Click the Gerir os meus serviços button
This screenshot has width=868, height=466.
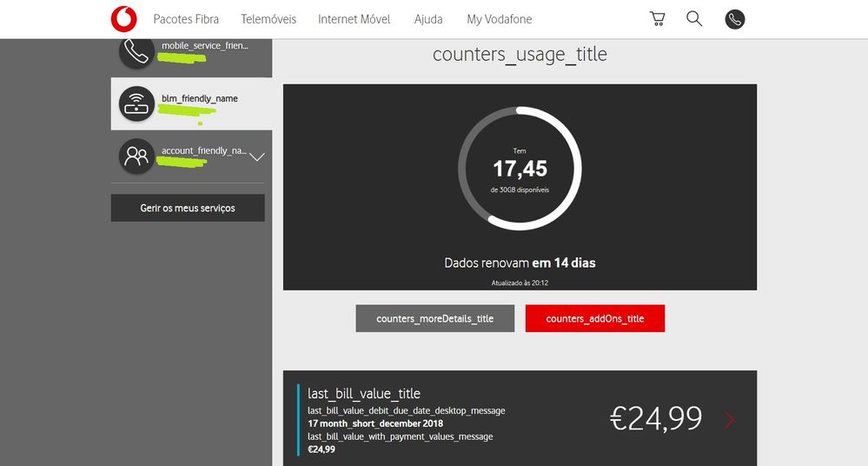coord(188,209)
